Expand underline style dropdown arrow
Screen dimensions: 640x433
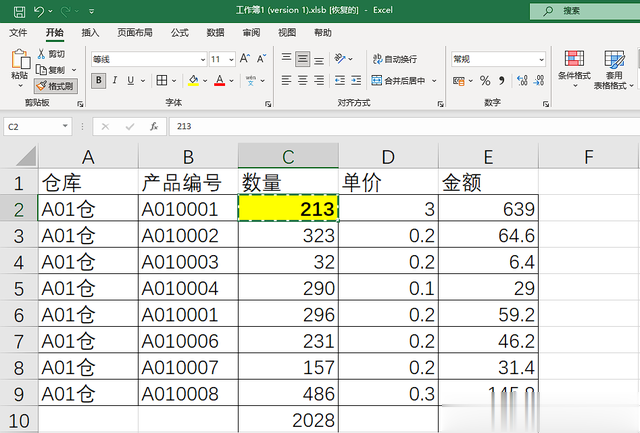pos(143,81)
